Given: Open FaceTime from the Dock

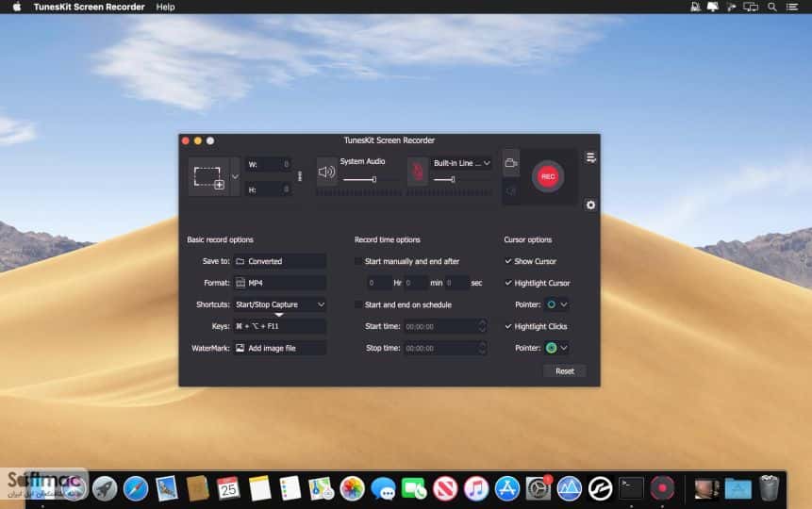Looking at the screenshot, I should pos(414,488).
